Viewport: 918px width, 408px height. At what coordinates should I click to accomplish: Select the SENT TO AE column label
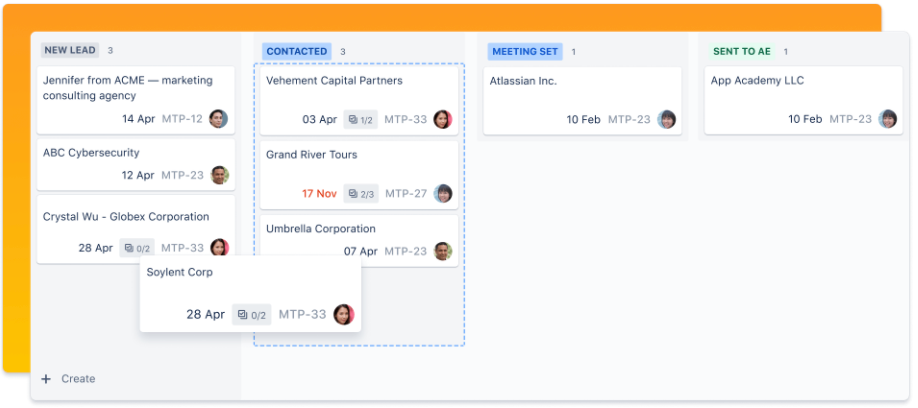click(x=742, y=51)
